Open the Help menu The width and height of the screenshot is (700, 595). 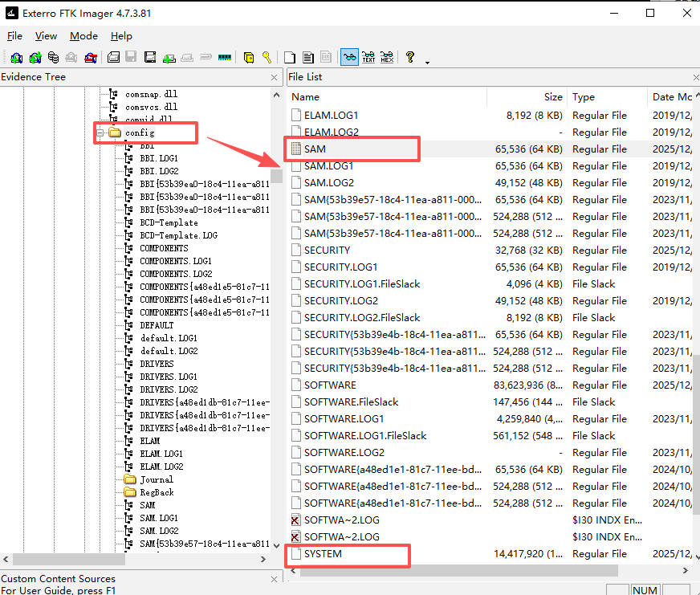click(x=121, y=36)
